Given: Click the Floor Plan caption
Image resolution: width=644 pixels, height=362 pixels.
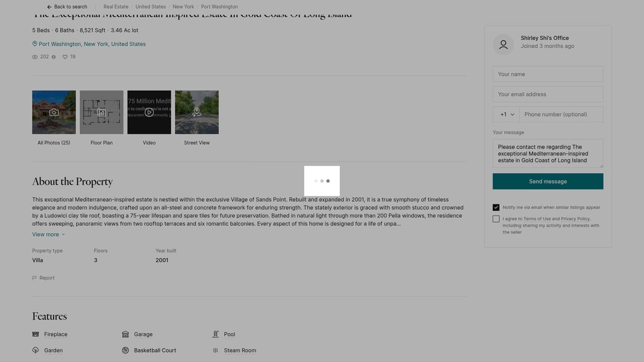Looking at the screenshot, I should tap(101, 143).
